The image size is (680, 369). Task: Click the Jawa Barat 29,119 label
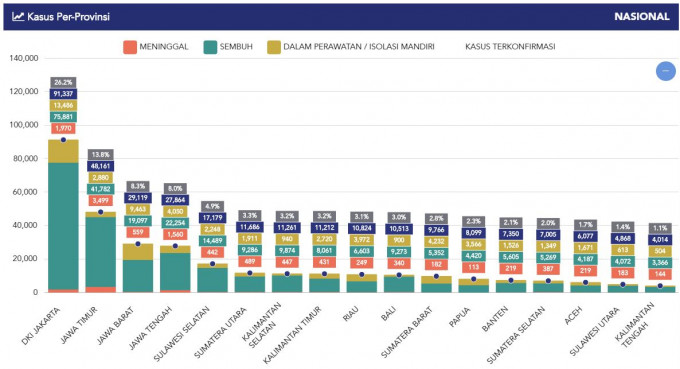pyautogui.click(x=138, y=198)
